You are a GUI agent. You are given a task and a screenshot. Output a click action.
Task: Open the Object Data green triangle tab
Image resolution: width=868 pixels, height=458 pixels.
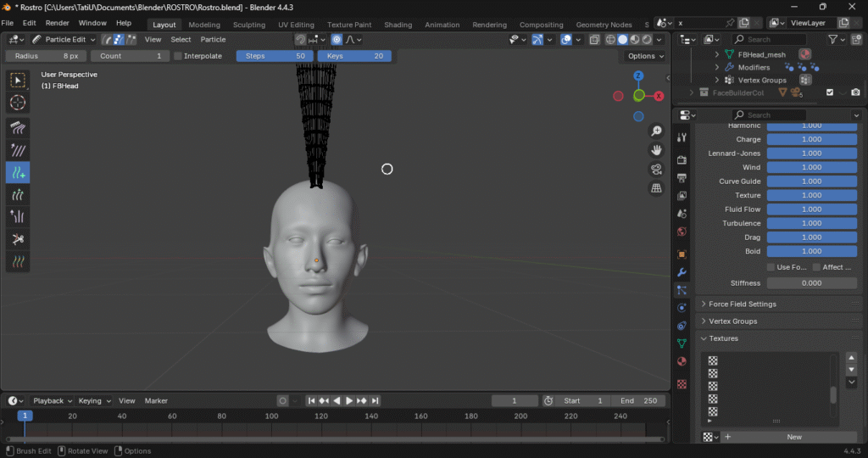click(682, 343)
